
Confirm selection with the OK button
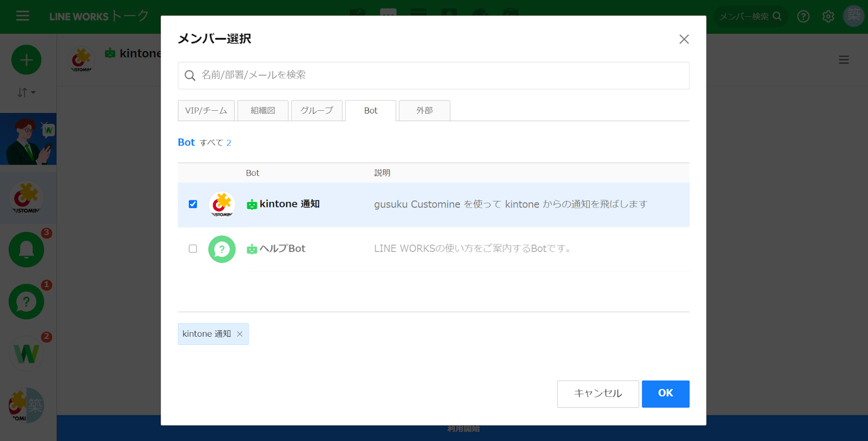(x=666, y=394)
